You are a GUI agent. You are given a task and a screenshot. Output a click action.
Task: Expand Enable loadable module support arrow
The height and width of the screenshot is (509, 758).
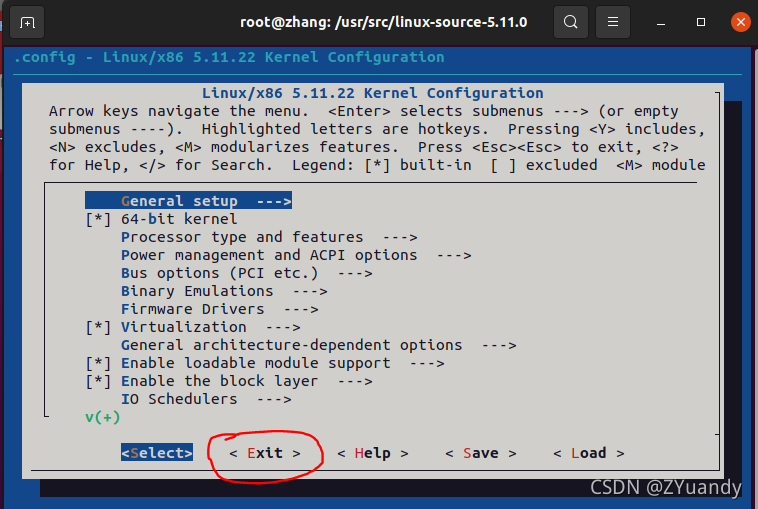point(427,363)
